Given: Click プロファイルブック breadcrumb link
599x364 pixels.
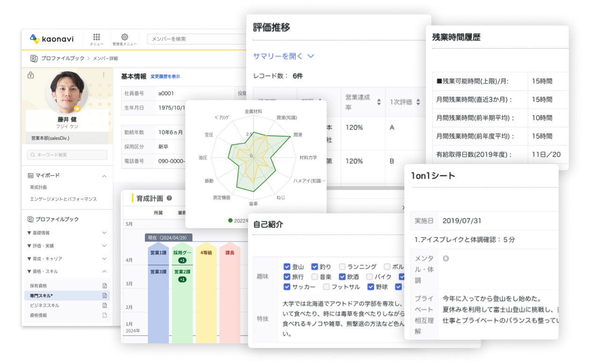Looking at the screenshot, I should (63, 58).
